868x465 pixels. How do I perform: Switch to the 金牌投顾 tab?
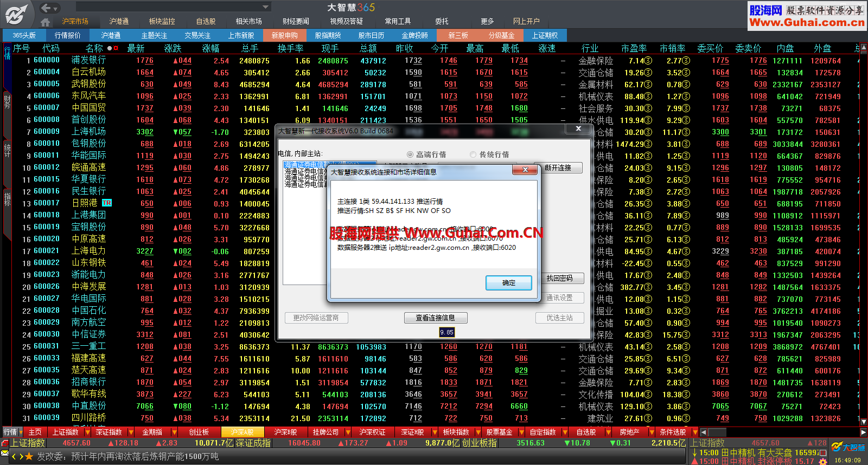click(414, 35)
